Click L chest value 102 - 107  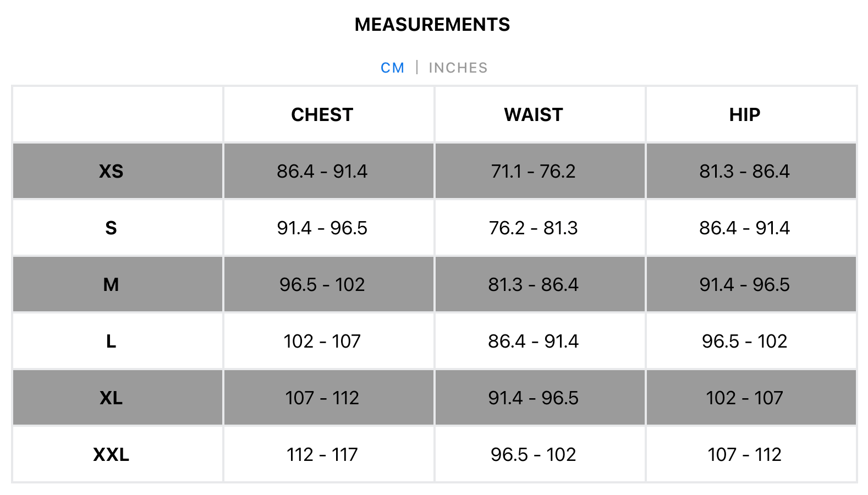[322, 341]
